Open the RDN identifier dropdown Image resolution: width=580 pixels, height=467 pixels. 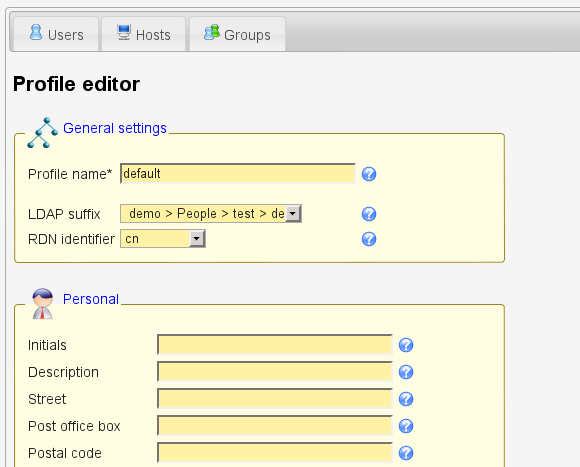[x=163, y=238]
